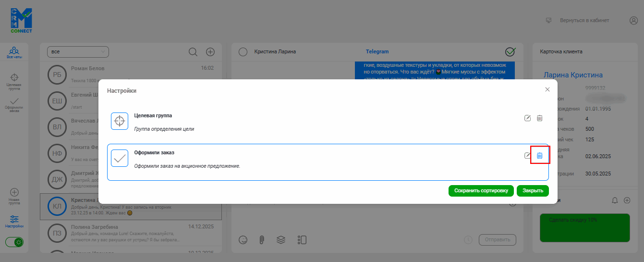This screenshot has width=644, height=262.
Task: Select the radio circle beside Кристина Ларина
Action: click(x=243, y=51)
